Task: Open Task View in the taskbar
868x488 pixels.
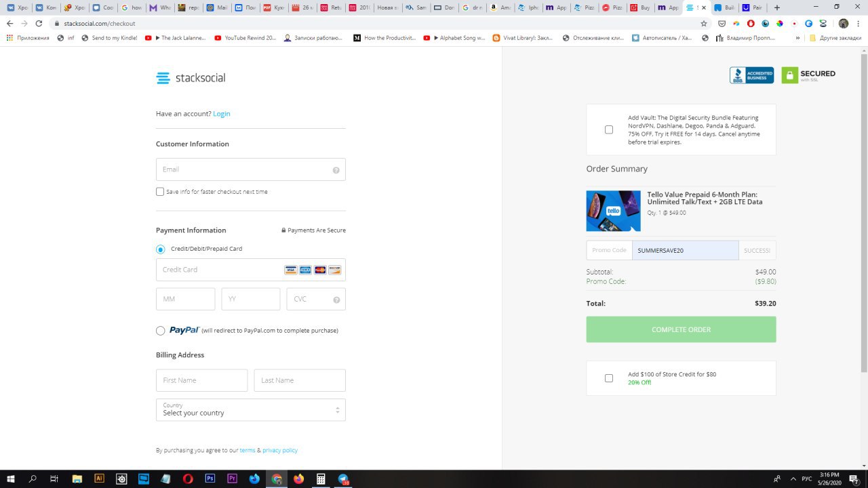Action: [x=54, y=479]
